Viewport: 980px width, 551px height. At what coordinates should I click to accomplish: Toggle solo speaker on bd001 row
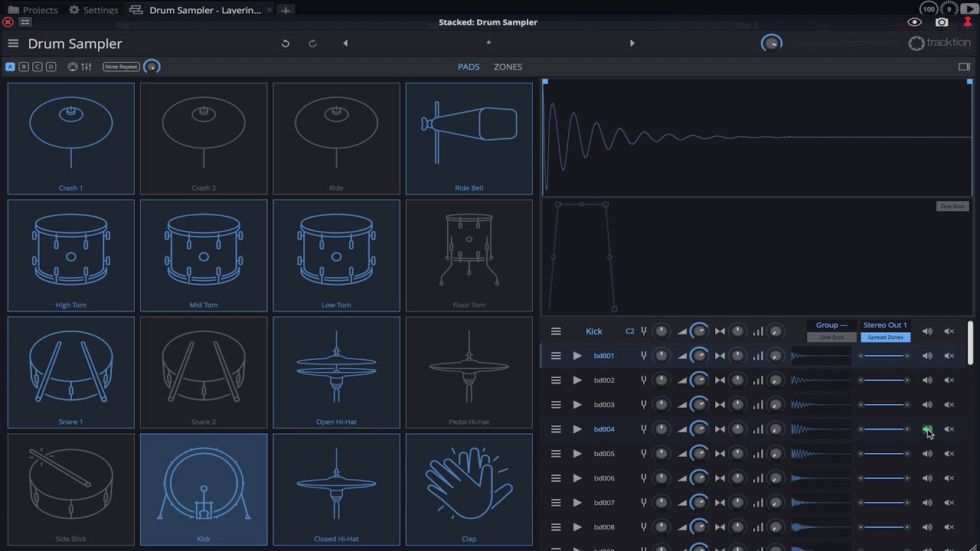tap(927, 356)
